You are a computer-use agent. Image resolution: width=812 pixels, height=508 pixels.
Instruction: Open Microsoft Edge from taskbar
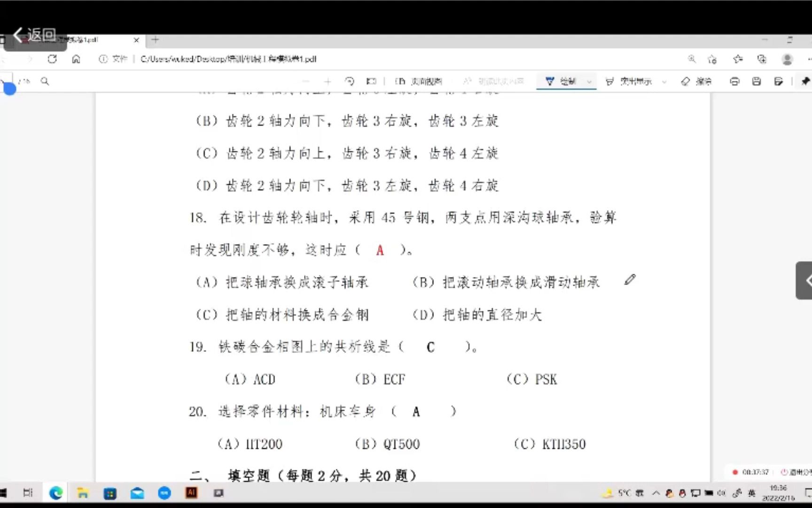tap(56, 493)
